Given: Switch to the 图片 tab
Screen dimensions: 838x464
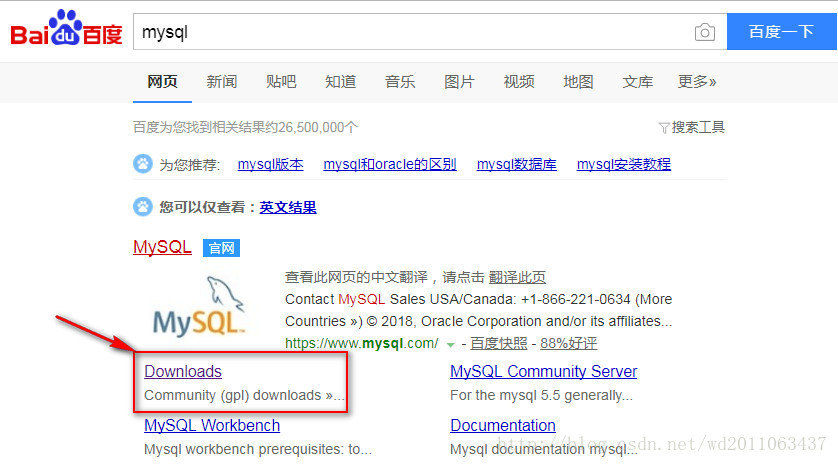Looking at the screenshot, I should click(459, 81).
